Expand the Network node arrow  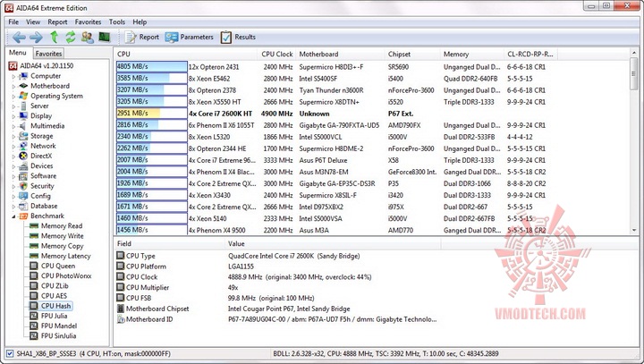[x=13, y=146]
